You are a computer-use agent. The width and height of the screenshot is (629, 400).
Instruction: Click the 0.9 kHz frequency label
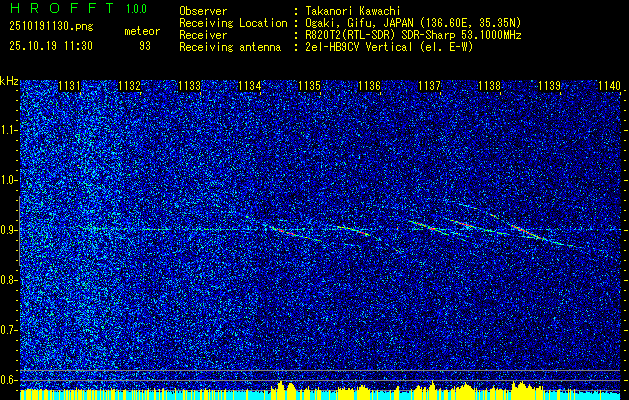[x=8, y=230]
